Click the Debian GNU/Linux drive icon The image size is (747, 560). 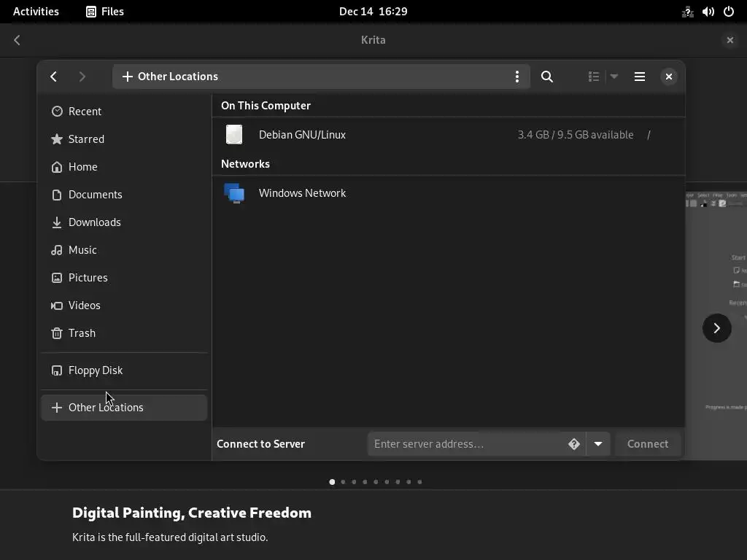[234, 135]
